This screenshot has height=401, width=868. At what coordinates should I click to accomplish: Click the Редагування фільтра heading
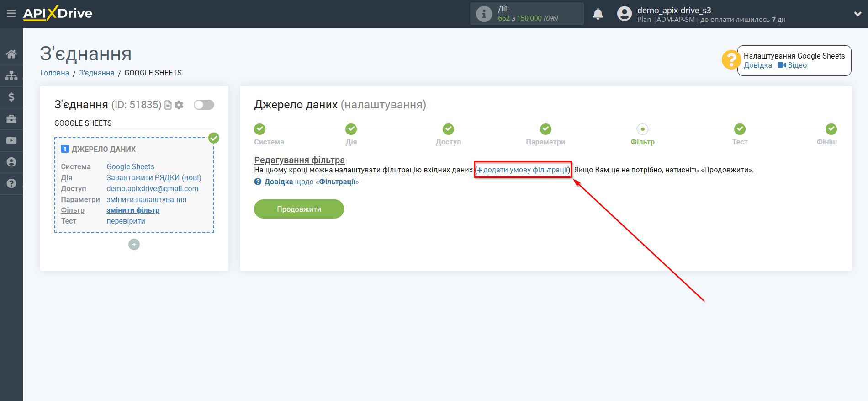coord(299,160)
